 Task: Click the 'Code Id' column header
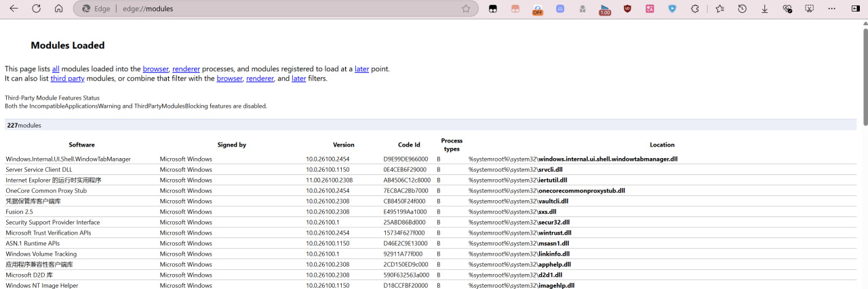pyautogui.click(x=409, y=144)
